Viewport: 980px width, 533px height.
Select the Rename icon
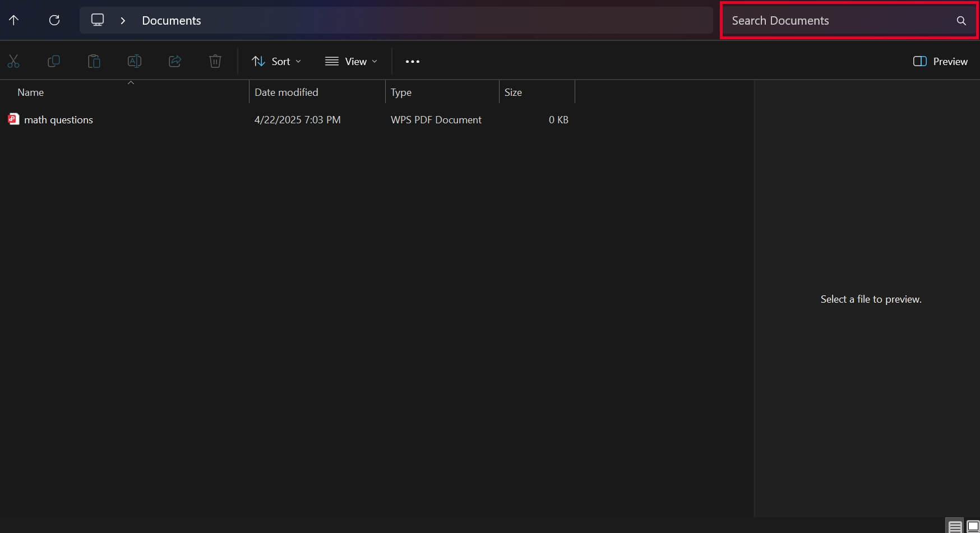coord(135,62)
